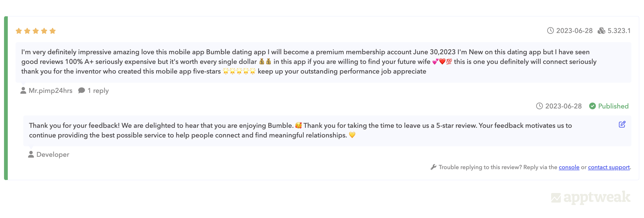The height and width of the screenshot is (218, 644).
Task: Click the edit reply pencil icon
Action: 622,124
